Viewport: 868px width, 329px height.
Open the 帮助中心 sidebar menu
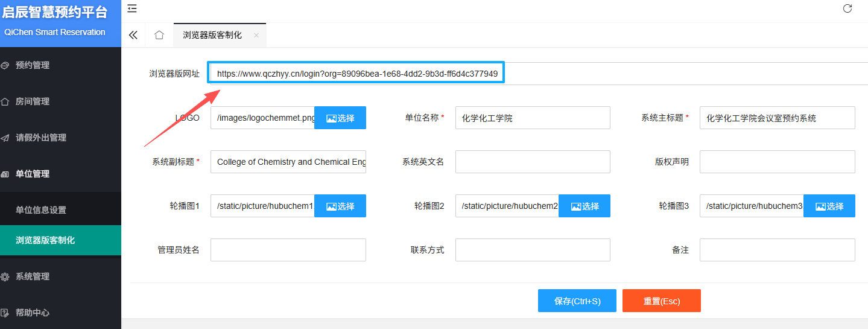coord(33,313)
